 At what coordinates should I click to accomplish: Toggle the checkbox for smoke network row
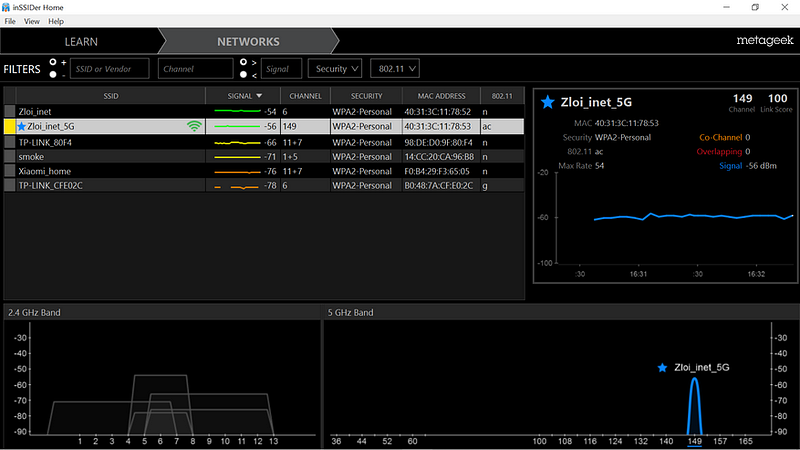click(x=10, y=157)
